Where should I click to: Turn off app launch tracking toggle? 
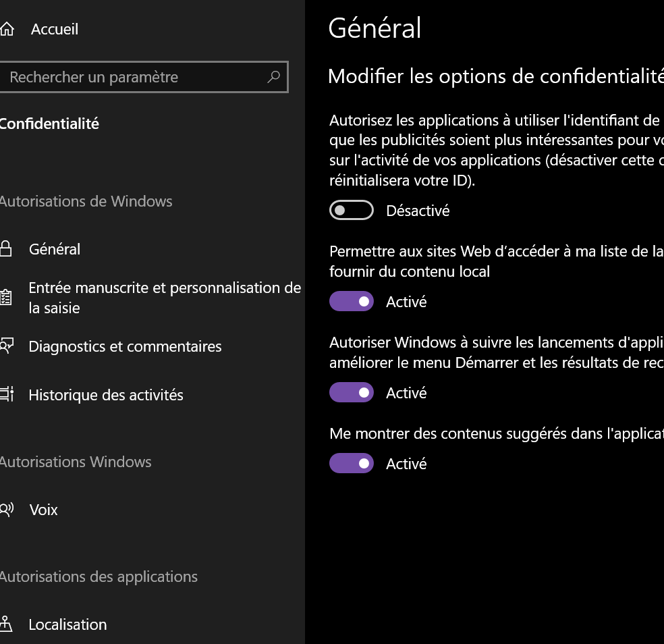coord(352,392)
